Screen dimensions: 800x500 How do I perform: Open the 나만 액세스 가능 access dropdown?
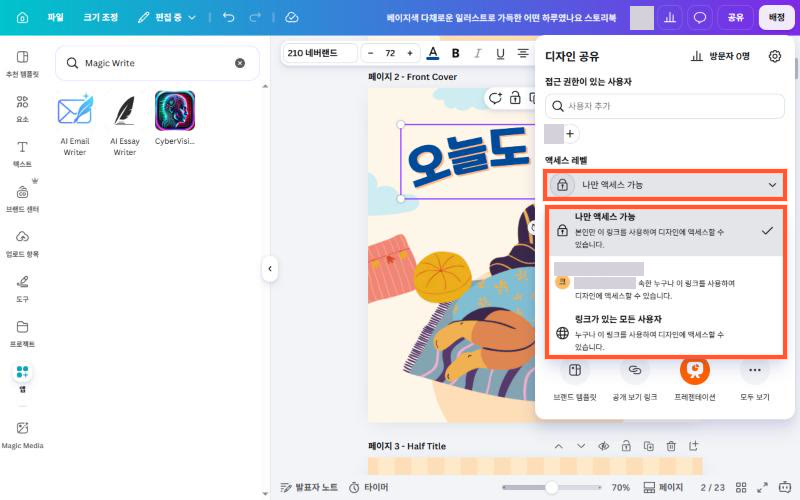[x=664, y=185]
